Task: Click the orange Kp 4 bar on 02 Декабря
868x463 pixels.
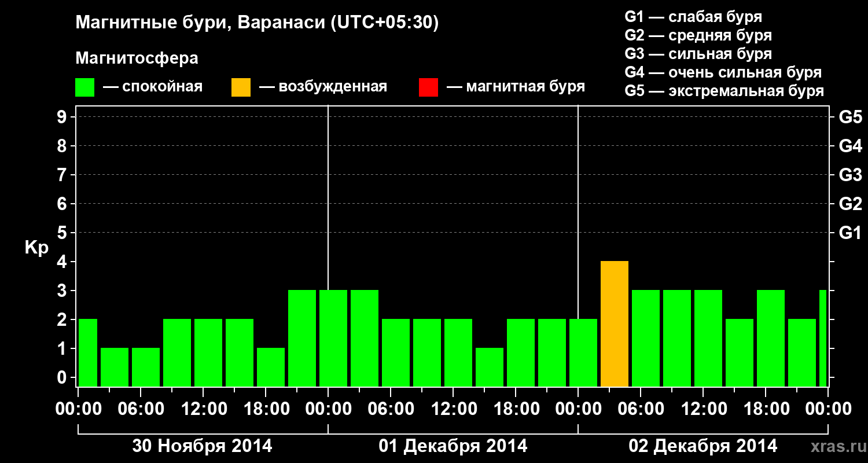Action: pos(615,324)
